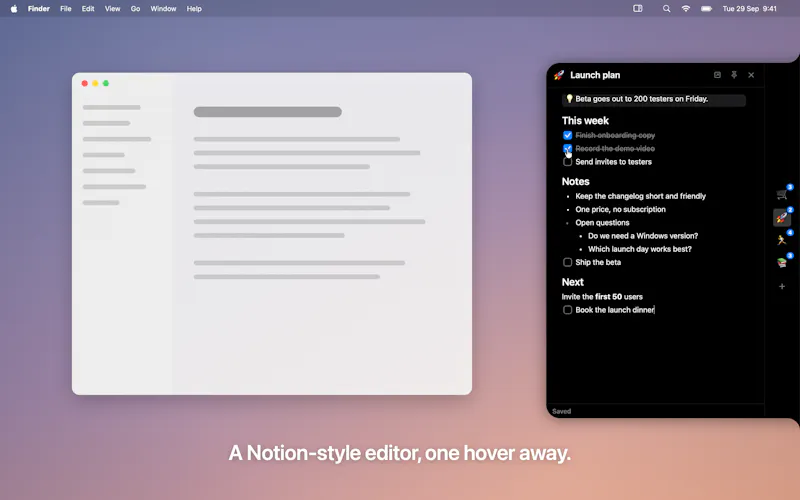Image resolution: width=800 pixels, height=500 pixels.
Task: Click the Beta goes out to 200 testers callout
Action: [x=654, y=99]
